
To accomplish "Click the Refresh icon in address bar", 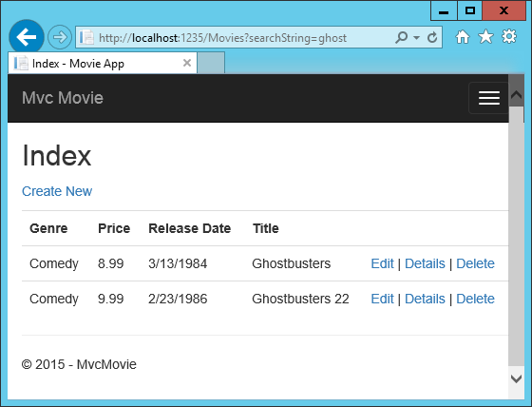I will tap(432, 37).
